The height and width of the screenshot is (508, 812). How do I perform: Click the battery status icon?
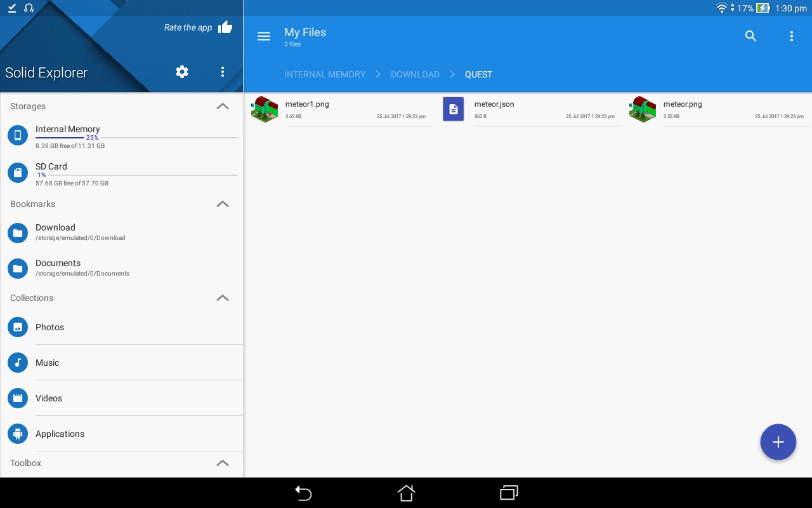pos(763,8)
